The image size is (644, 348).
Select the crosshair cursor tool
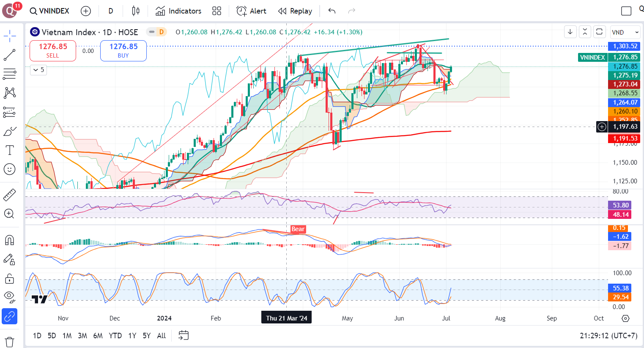(9, 36)
